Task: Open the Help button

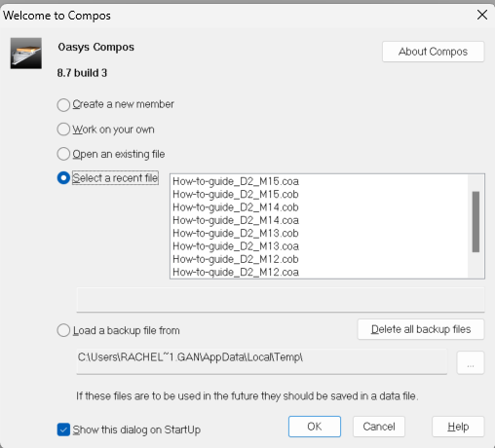Action: [x=458, y=427]
